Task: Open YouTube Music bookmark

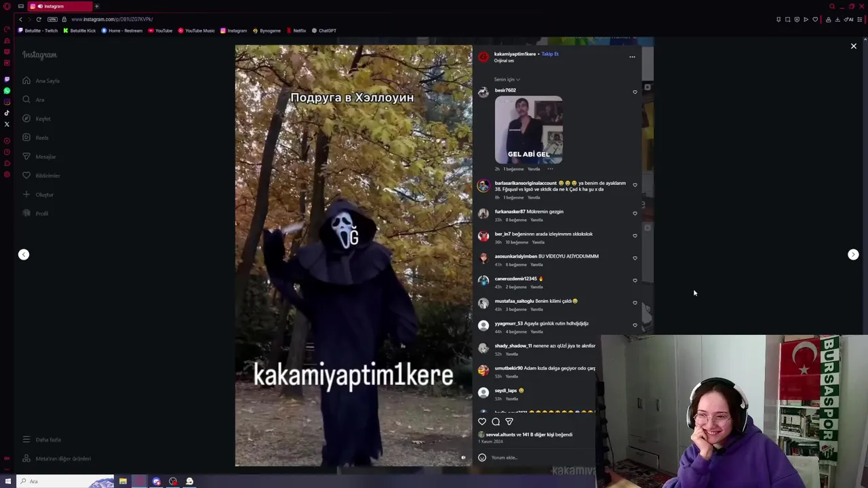Action: pyautogui.click(x=197, y=30)
